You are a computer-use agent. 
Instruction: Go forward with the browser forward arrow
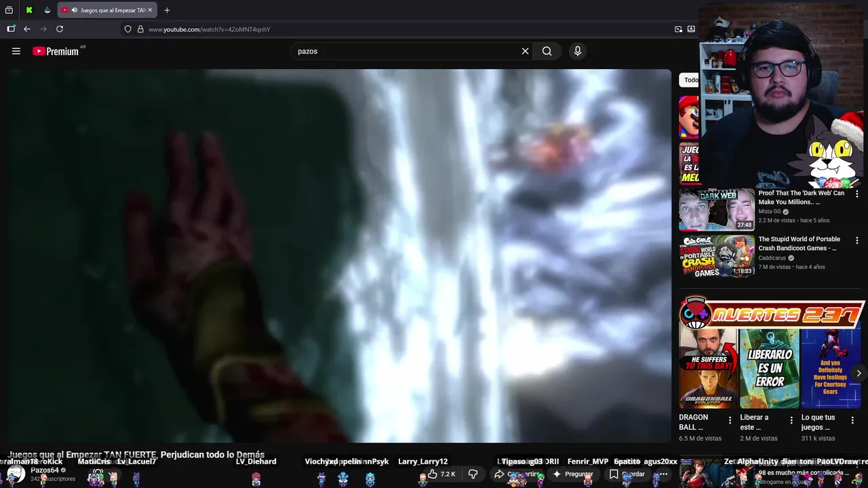pyautogui.click(x=43, y=29)
